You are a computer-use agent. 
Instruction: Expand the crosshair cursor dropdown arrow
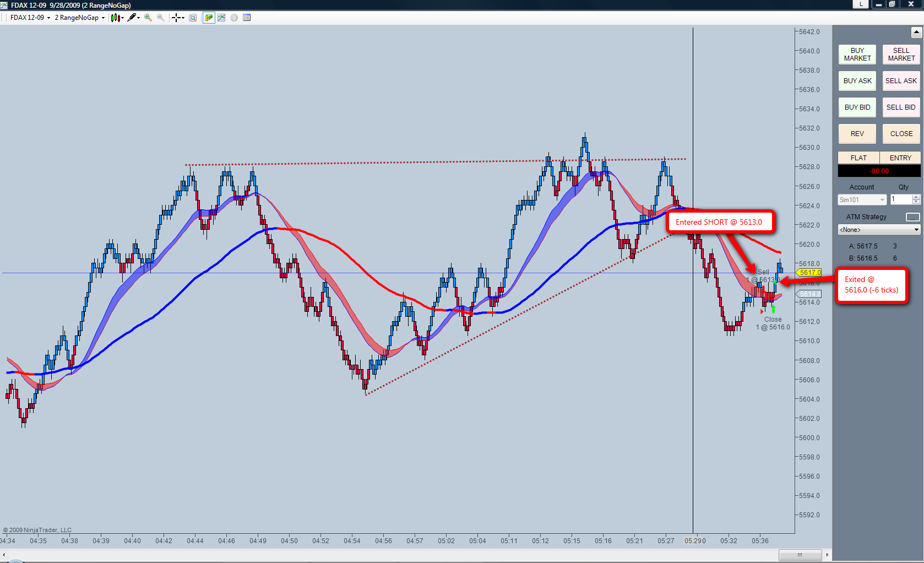183,18
